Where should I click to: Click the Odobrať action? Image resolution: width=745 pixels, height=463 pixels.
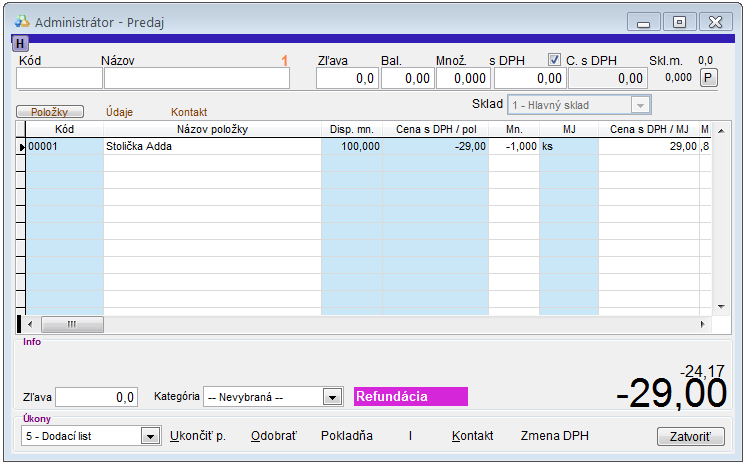[272, 436]
